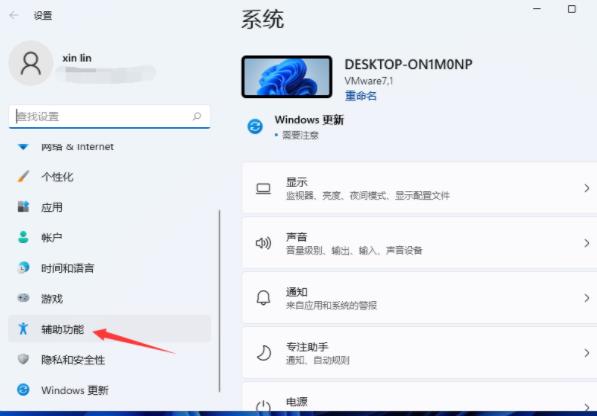
Task: Click the 应用 apps icon
Action: [23, 207]
